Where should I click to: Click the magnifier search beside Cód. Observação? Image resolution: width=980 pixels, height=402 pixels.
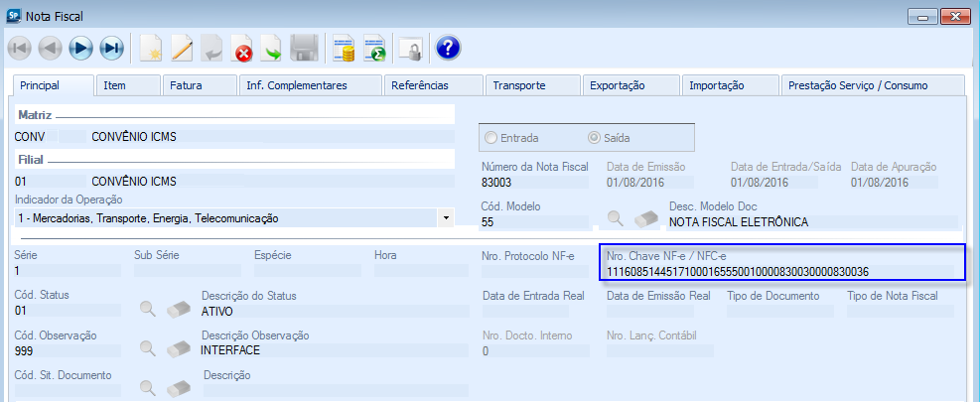tap(148, 348)
